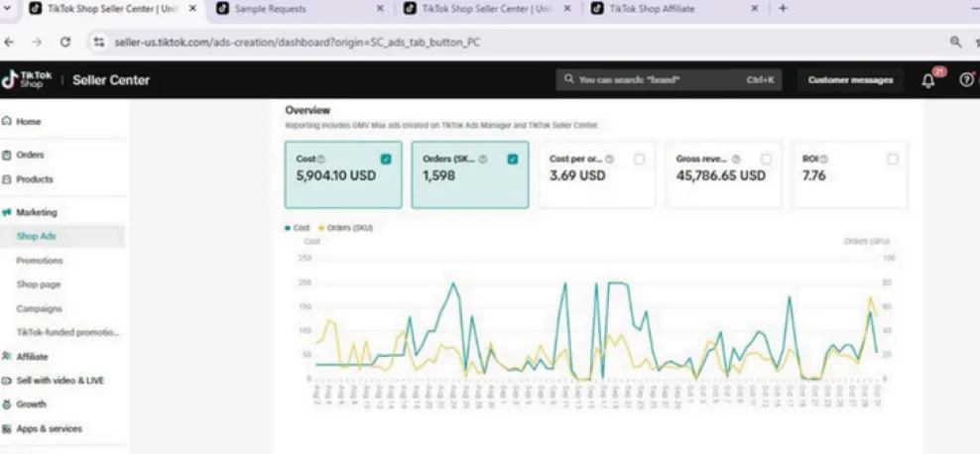Reload the page with the refresh icon
This screenshot has height=454, width=980.
(x=65, y=42)
